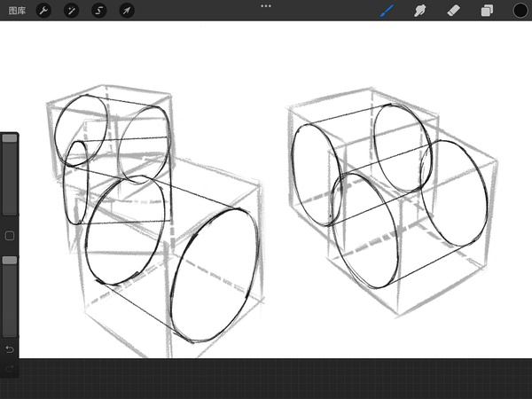
Task: Click the brush size slider handle
Action: (x=9, y=139)
